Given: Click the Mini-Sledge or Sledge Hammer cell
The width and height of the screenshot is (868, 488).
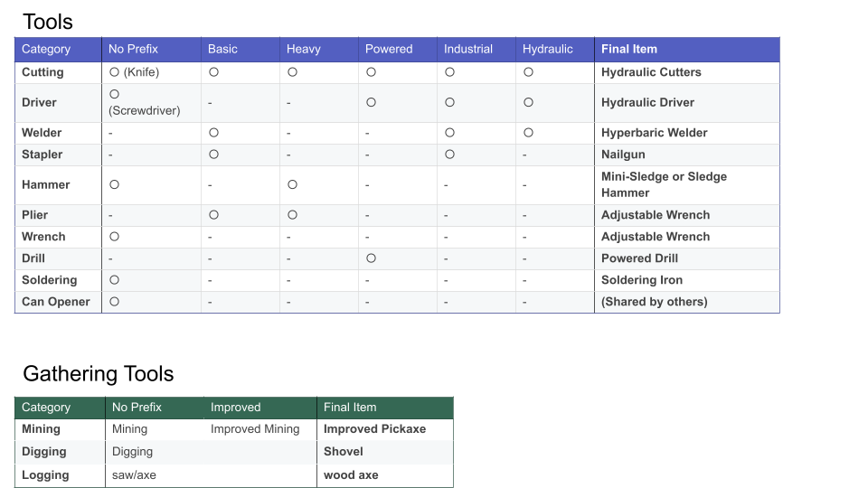Looking at the screenshot, I should tap(664, 184).
